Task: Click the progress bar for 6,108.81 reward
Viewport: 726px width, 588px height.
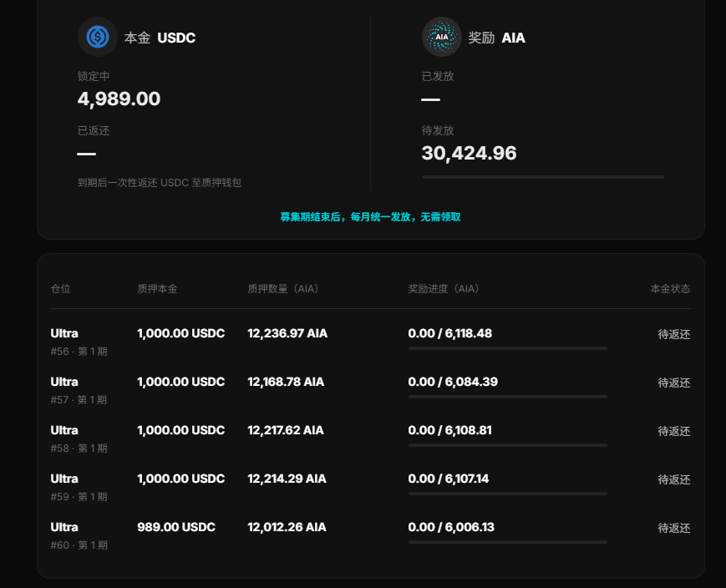Action: pos(507,445)
